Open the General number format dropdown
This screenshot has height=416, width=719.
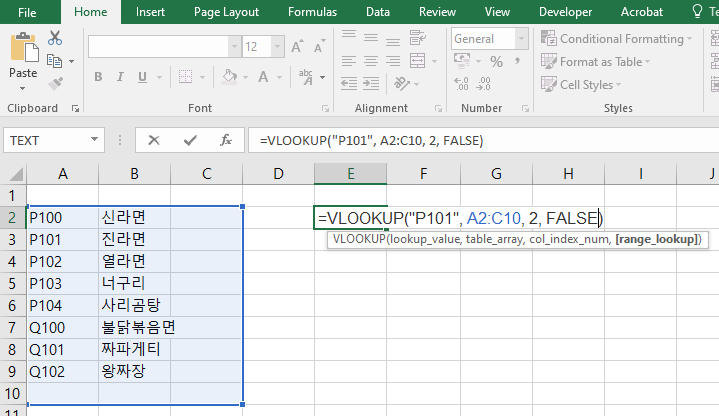point(521,39)
